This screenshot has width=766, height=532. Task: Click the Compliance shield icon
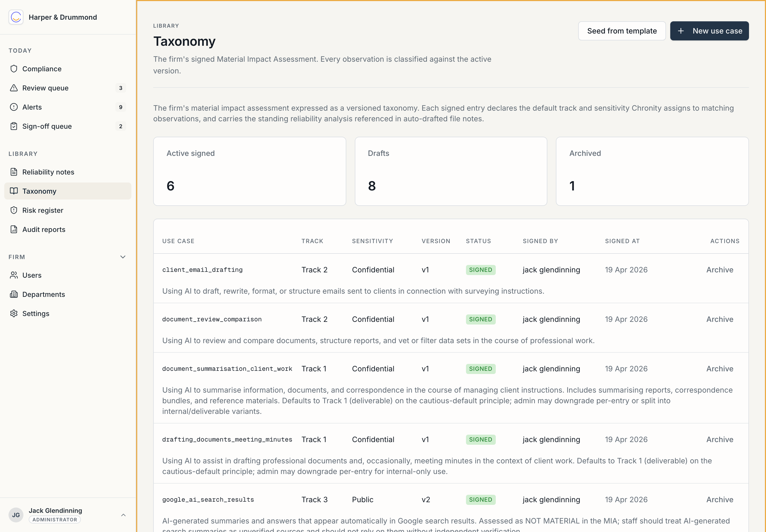[x=14, y=69]
